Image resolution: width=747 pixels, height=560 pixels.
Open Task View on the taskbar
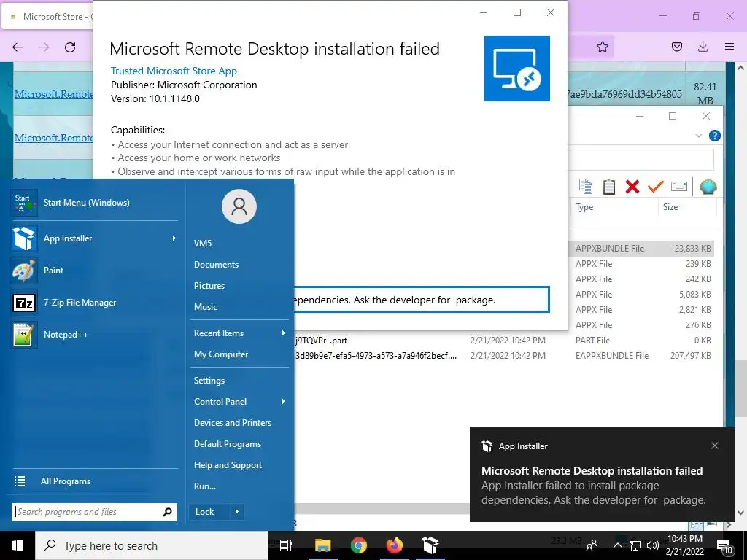tap(286, 545)
